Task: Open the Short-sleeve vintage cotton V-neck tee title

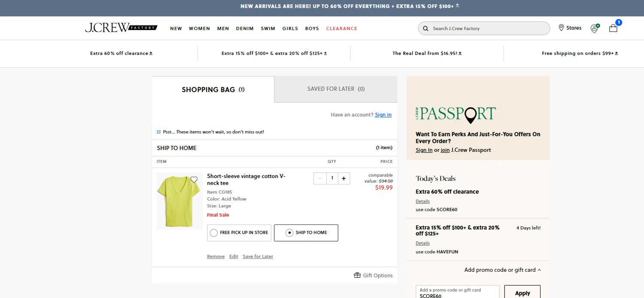Action: point(246,179)
